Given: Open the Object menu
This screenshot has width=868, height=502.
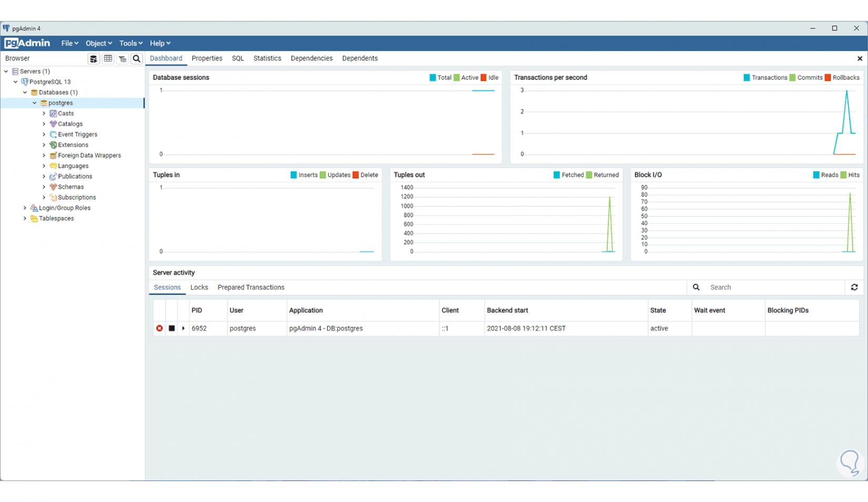Looking at the screenshot, I should coord(98,43).
